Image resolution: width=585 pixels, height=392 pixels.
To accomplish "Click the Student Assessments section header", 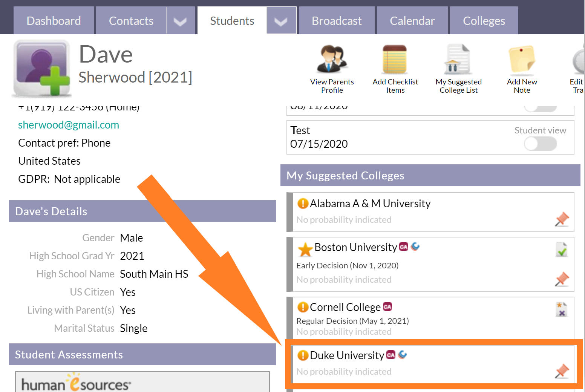I will (142, 354).
